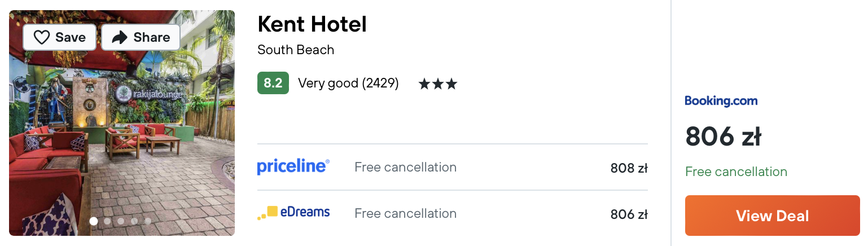Click the Booking.com logo

pos(721,101)
